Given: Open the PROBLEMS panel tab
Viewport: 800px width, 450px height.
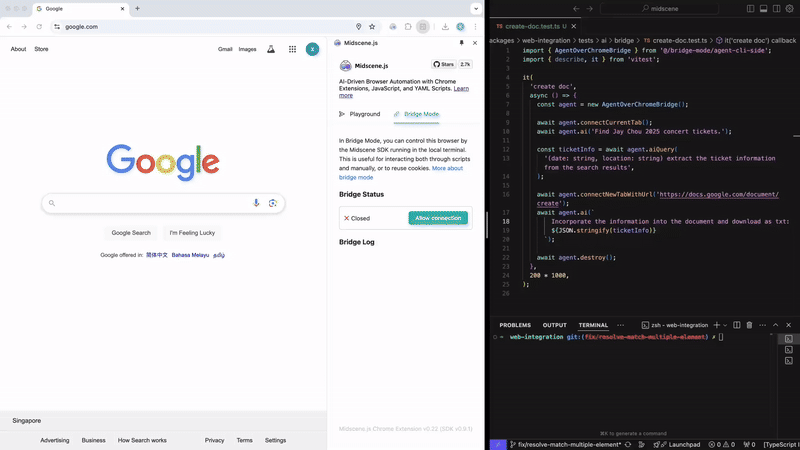Looking at the screenshot, I should coord(515,325).
